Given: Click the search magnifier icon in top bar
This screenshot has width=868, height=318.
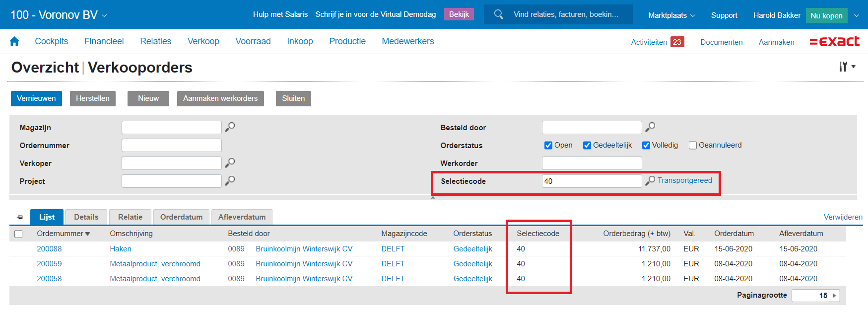Looking at the screenshot, I should pyautogui.click(x=498, y=14).
